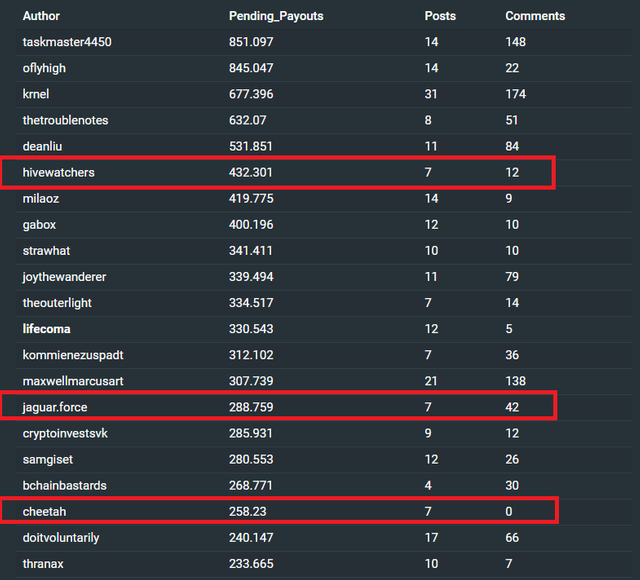Viewport: 640px width, 580px height.
Task: Select the bold lifecoma author entry
Action: point(47,329)
